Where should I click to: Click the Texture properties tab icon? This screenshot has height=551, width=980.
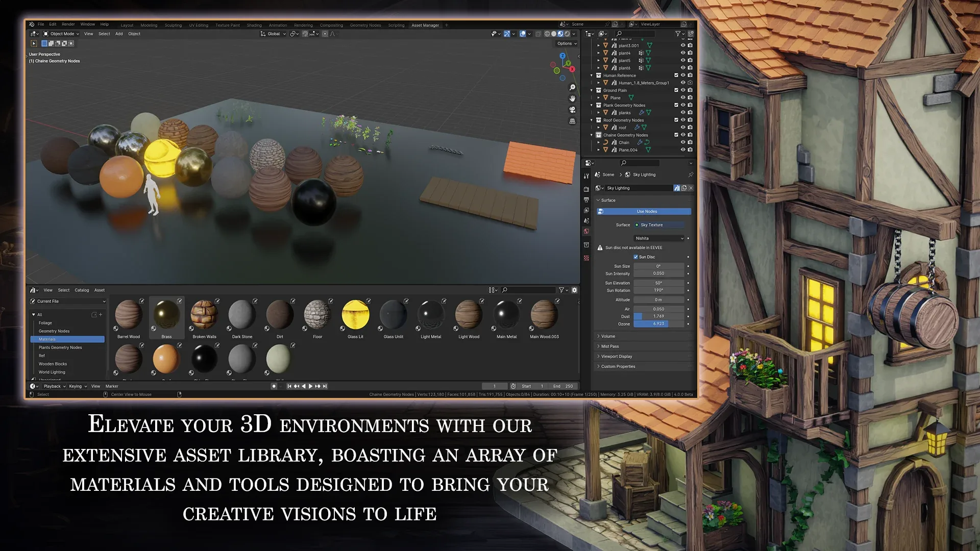(x=586, y=258)
